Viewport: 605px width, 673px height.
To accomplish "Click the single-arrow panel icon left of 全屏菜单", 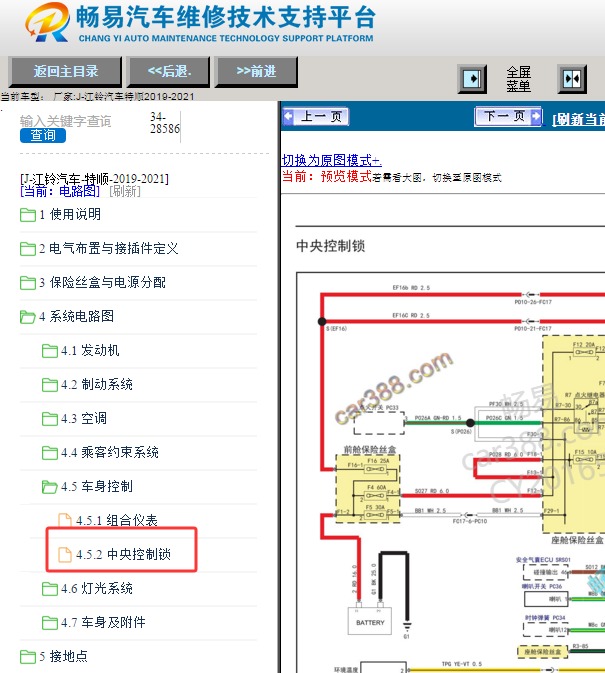I will coord(472,79).
